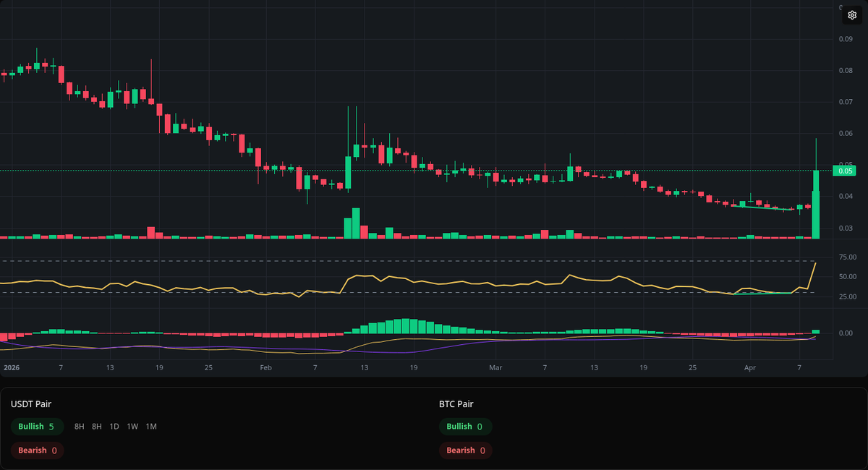The image size is (868, 470).
Task: Click the 75.00 RSI axis label
Action: pyautogui.click(x=847, y=257)
